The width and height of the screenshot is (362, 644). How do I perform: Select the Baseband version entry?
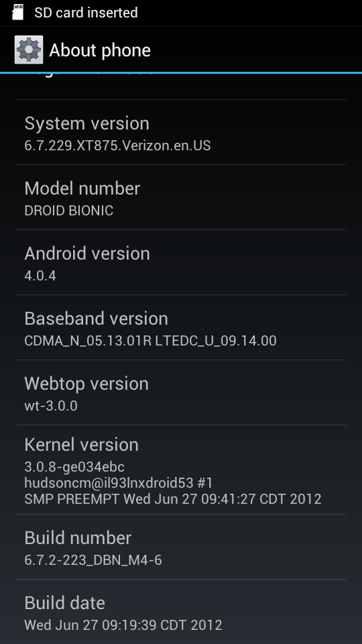point(181,327)
